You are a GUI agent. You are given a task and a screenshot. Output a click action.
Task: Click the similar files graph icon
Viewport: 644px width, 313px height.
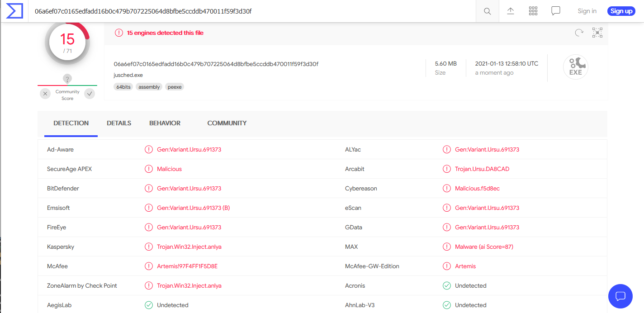pyautogui.click(x=597, y=33)
